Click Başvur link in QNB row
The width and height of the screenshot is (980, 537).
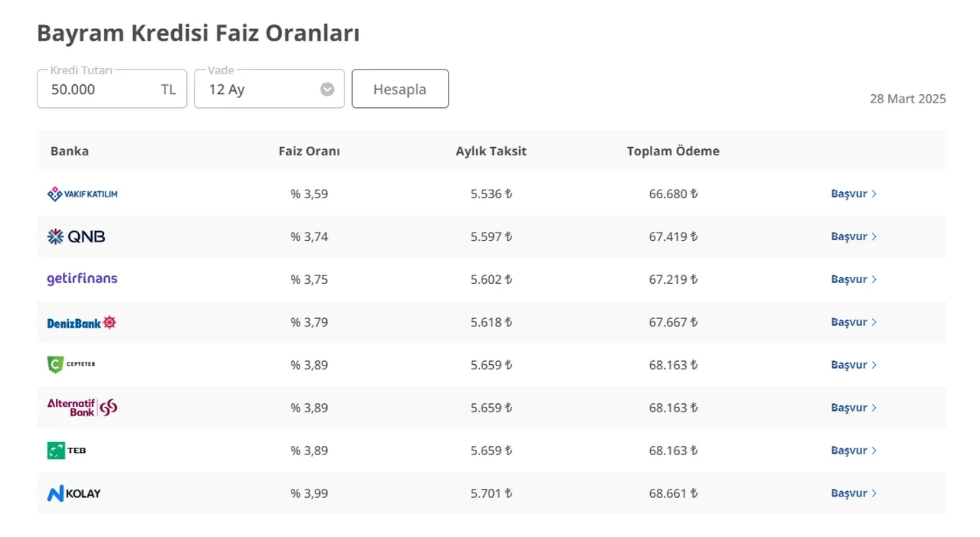(x=853, y=237)
